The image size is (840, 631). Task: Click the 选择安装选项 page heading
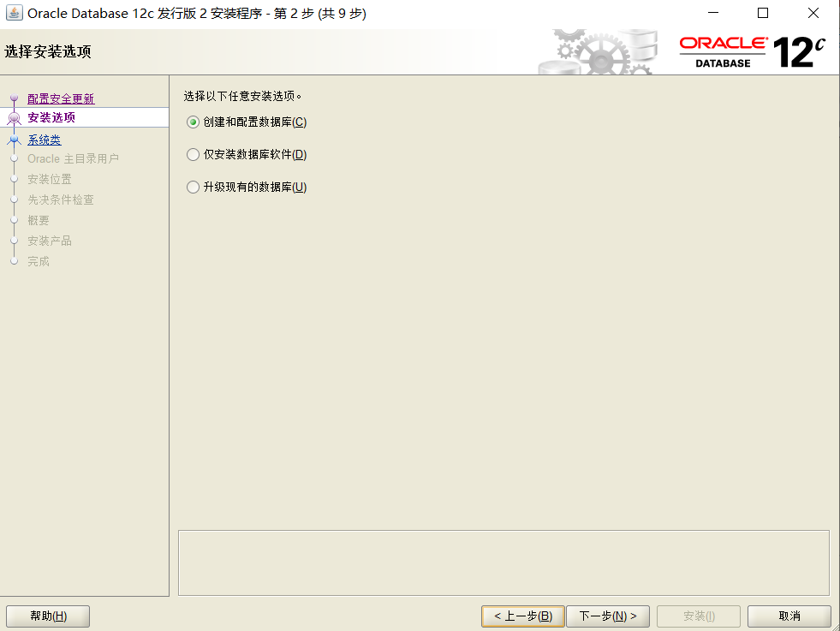[48, 51]
